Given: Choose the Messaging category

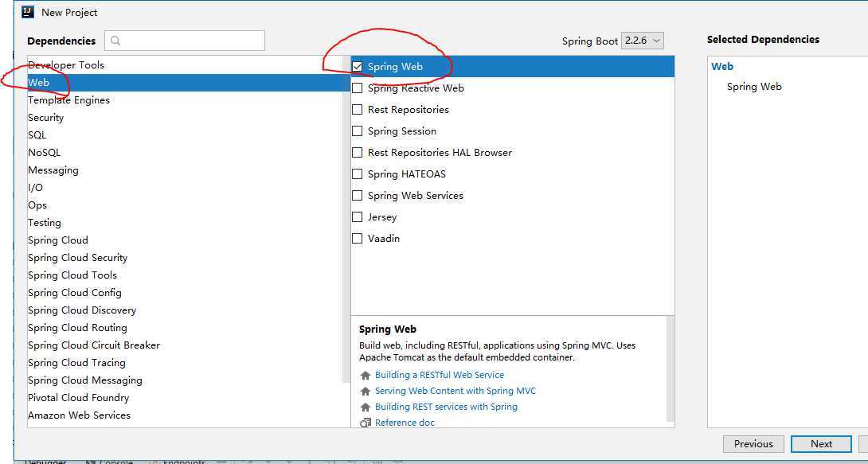Looking at the screenshot, I should click(186, 170).
